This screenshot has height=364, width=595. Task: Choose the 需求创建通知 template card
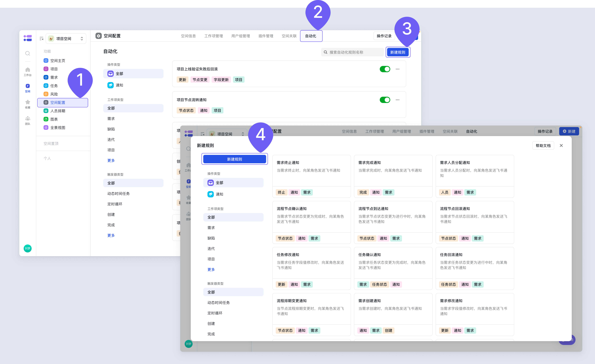(393, 314)
